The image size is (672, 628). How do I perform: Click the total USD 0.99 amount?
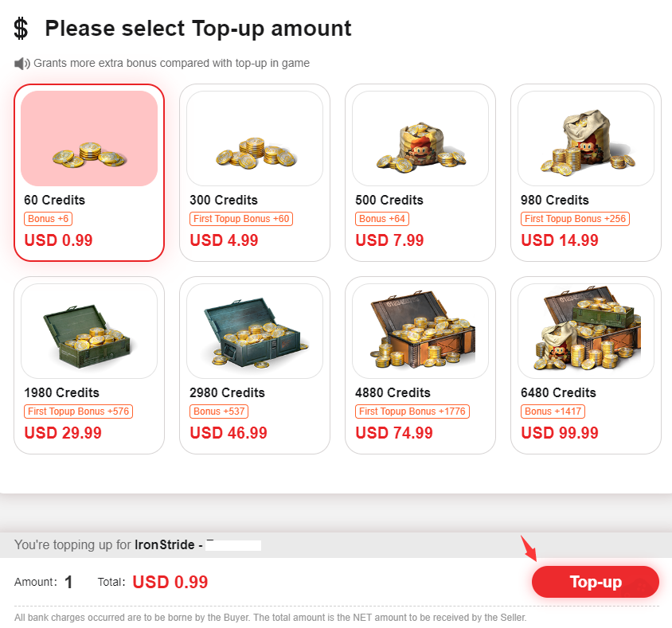point(170,582)
